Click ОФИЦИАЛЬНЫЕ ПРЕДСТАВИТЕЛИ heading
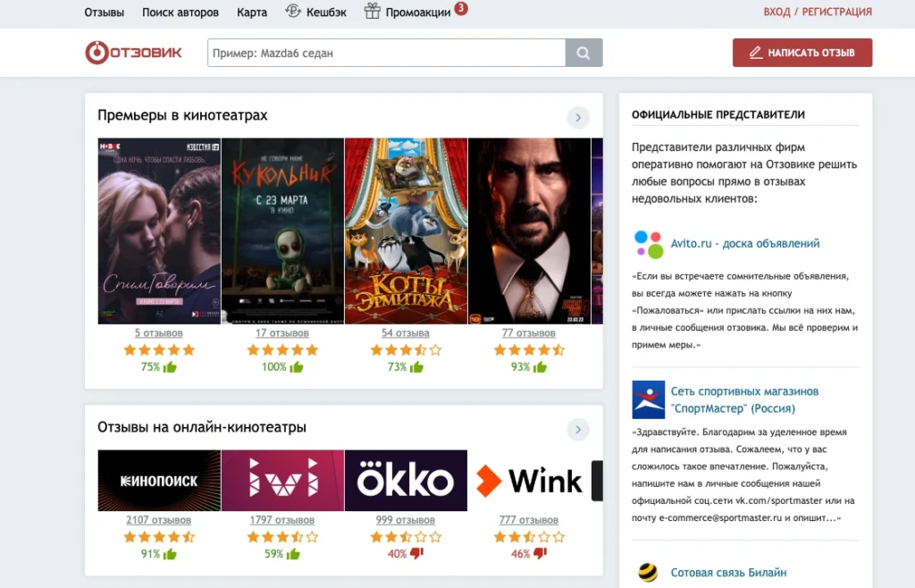The width and height of the screenshot is (915, 588). 718,115
